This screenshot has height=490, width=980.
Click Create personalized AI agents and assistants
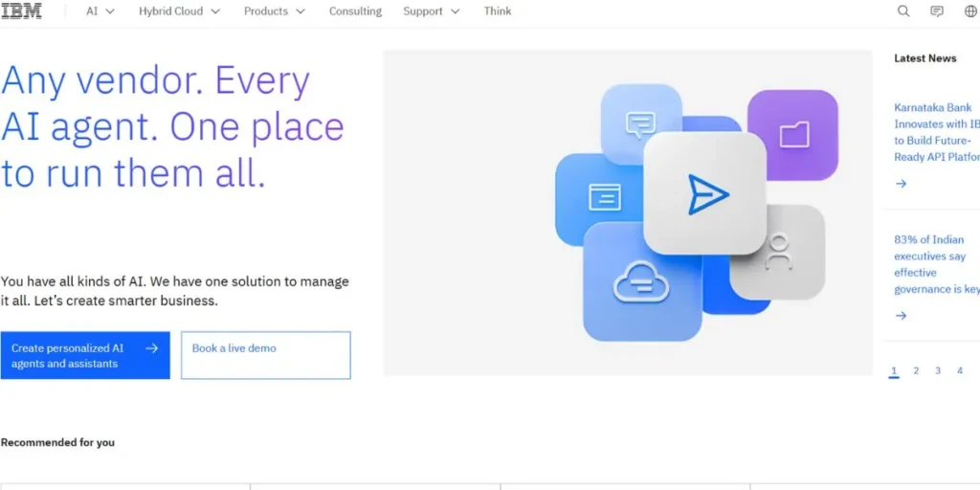(x=85, y=355)
